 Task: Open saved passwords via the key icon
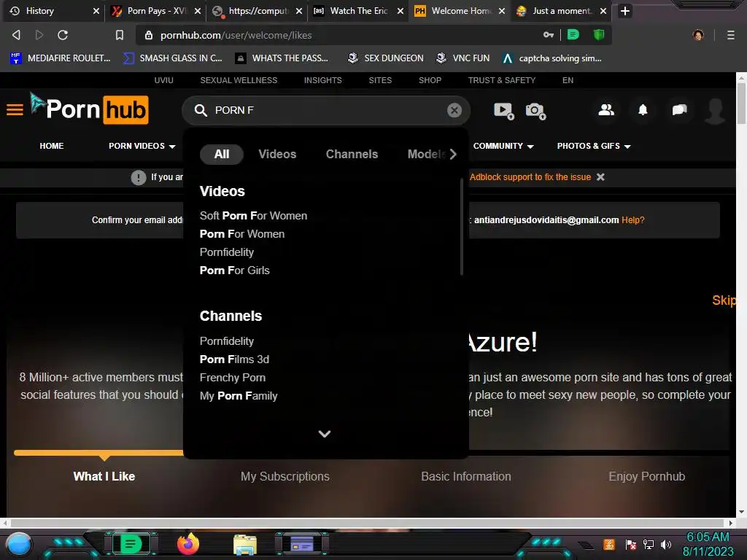click(x=549, y=35)
